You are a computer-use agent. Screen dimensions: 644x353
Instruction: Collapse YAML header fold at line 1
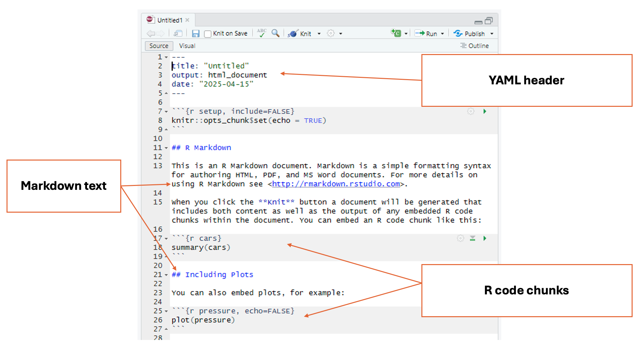pyautogui.click(x=166, y=57)
